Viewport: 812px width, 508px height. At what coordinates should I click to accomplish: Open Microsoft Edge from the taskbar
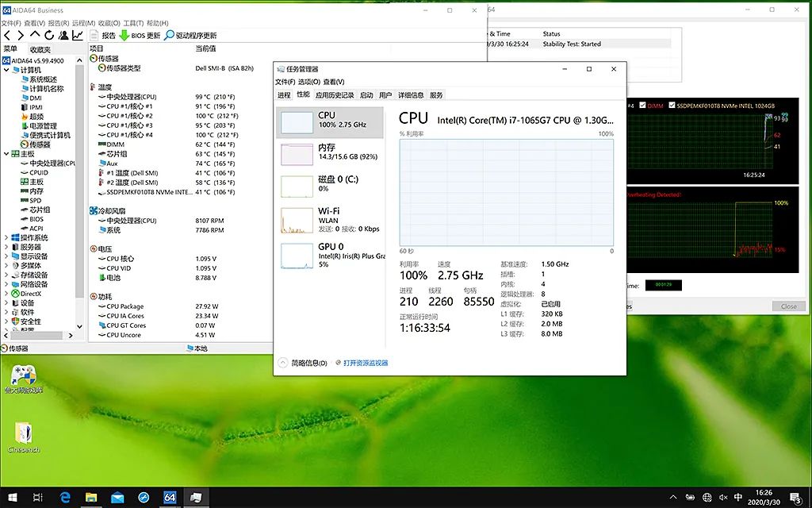click(x=65, y=498)
